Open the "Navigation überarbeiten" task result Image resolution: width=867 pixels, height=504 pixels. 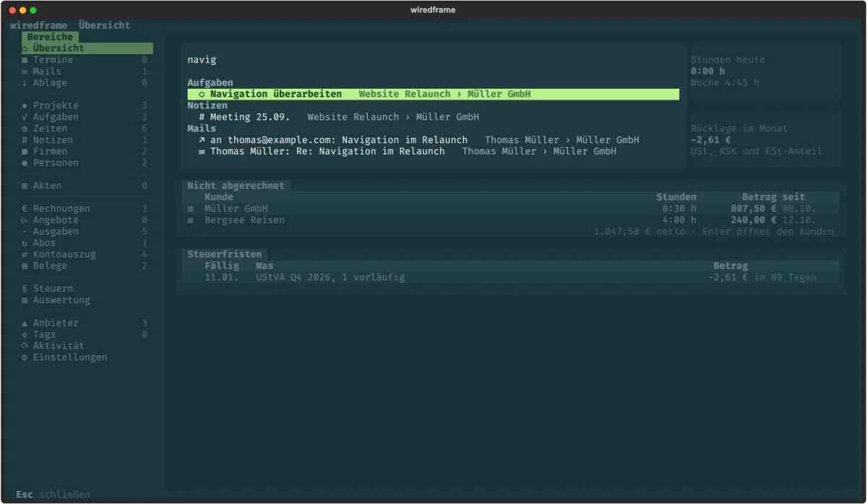[433, 94]
